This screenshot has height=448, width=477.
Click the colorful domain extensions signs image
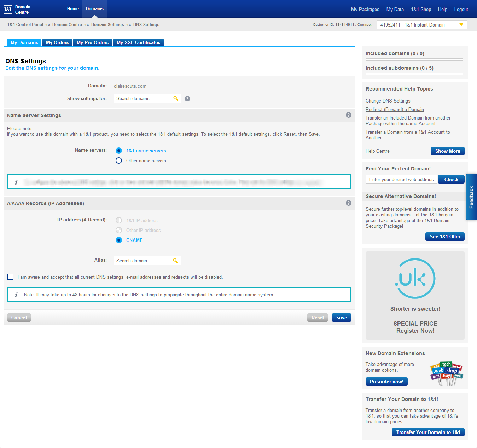[447, 373]
